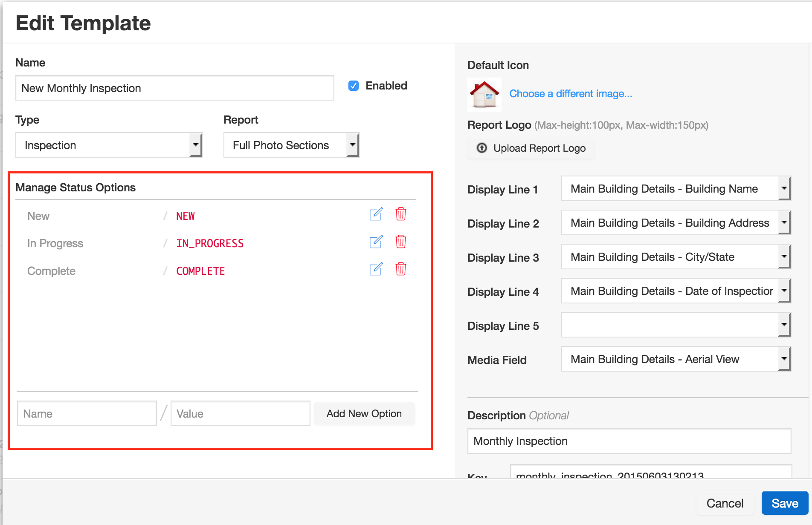Edit the New status option

tap(376, 214)
